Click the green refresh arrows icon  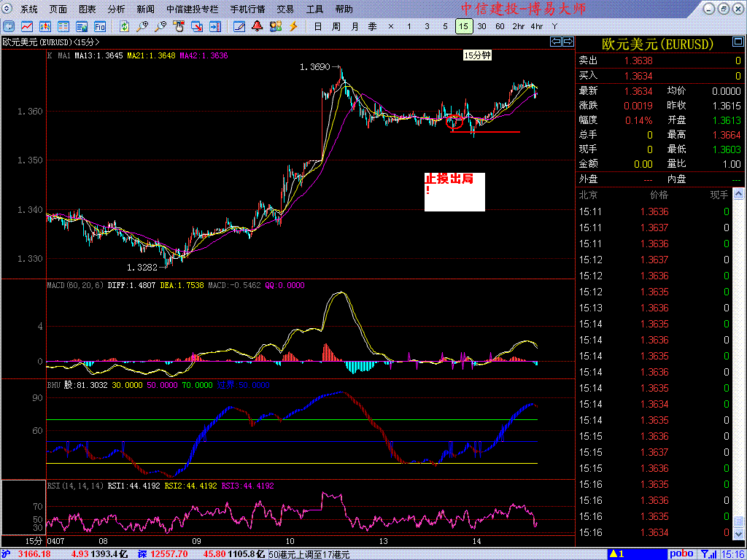(x=124, y=26)
